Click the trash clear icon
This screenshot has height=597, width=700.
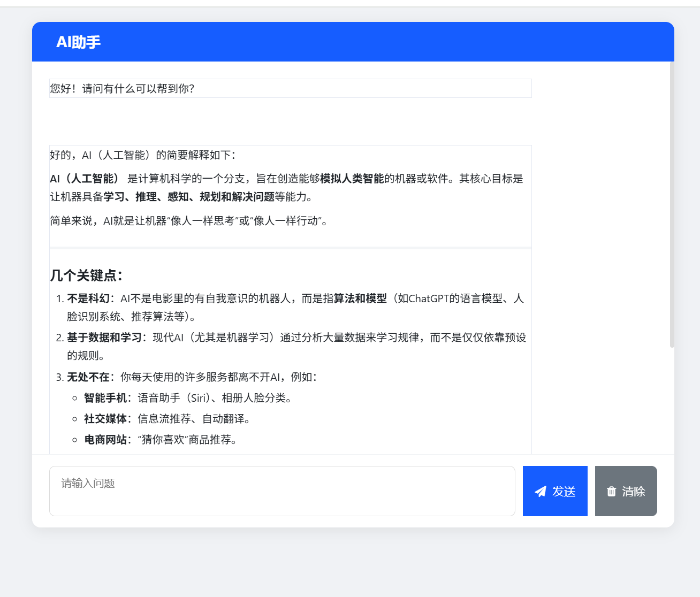click(611, 491)
